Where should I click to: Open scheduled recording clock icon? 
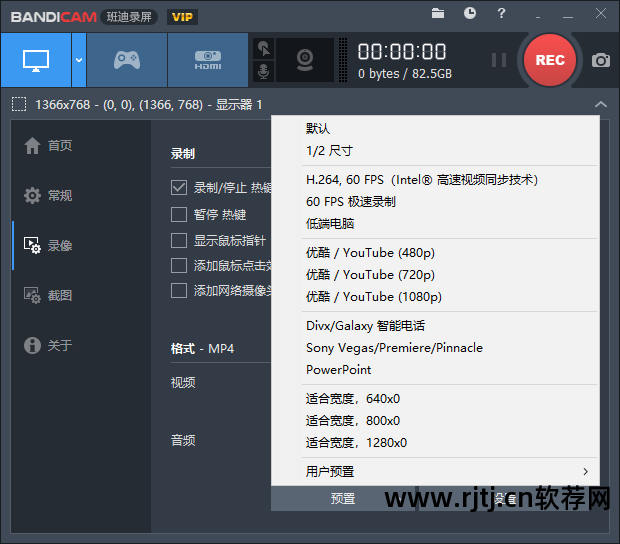click(470, 13)
